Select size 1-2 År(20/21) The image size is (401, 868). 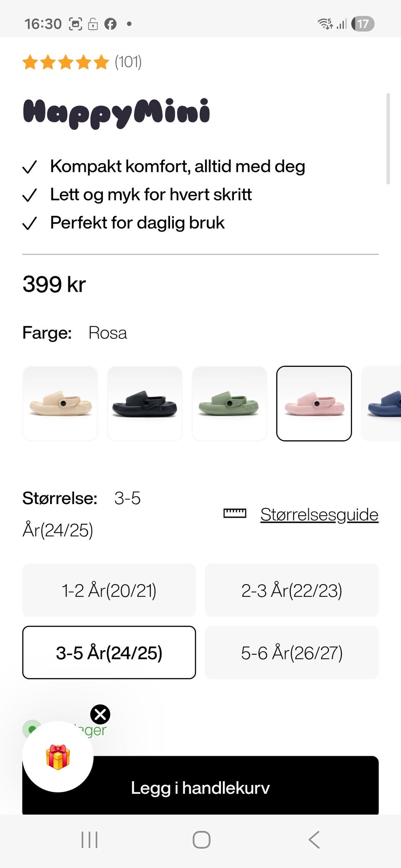click(x=109, y=590)
